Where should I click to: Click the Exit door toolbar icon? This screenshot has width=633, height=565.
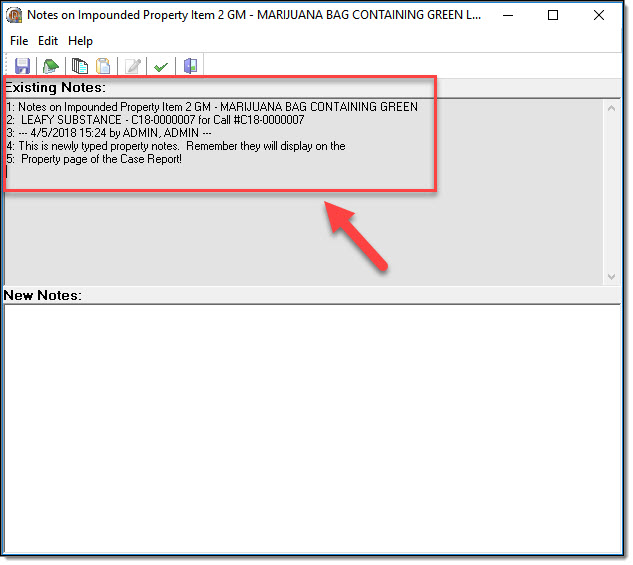coord(190,67)
